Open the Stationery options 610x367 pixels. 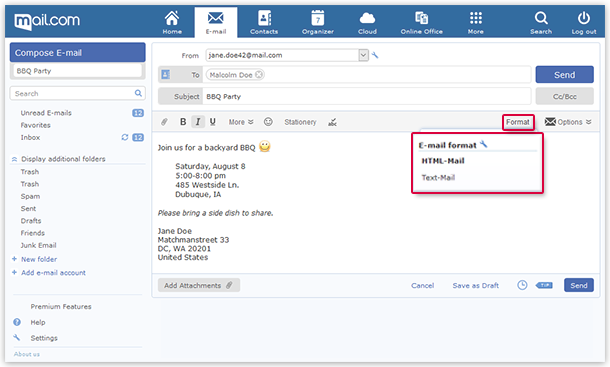tap(300, 122)
